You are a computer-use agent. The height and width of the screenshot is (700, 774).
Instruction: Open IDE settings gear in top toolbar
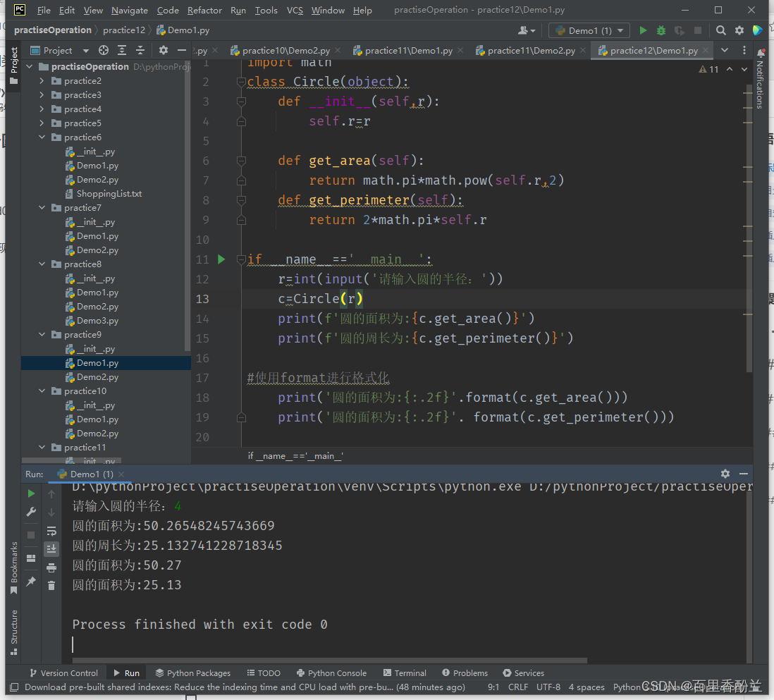[739, 30]
